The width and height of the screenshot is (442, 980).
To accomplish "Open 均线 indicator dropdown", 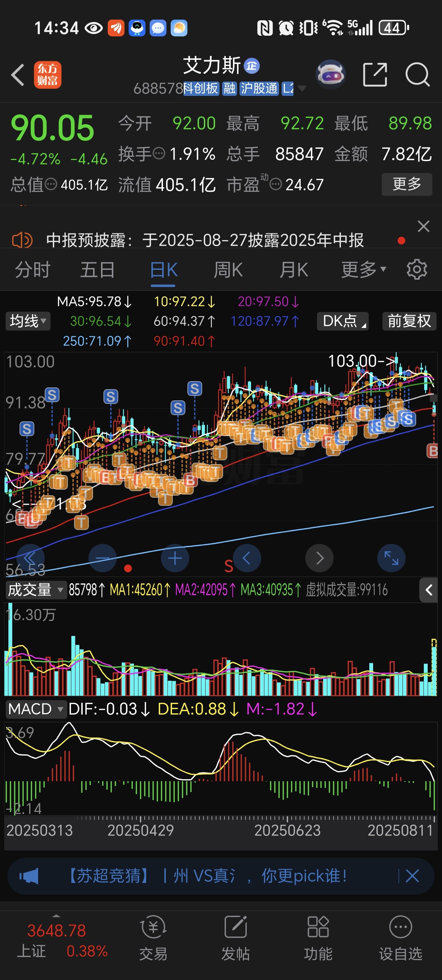I will coord(28,321).
